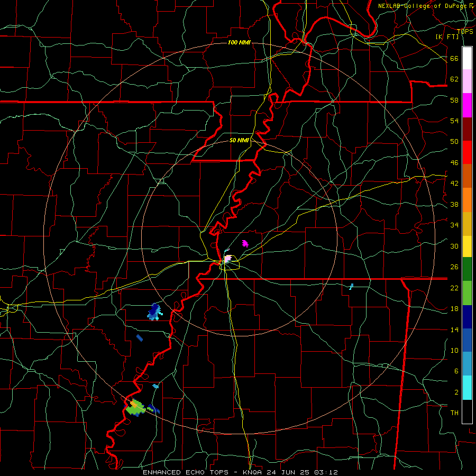The width and height of the screenshot is (476, 476).
Task: Click the magenta echo top cell northeast of radar
Action: click(245, 243)
